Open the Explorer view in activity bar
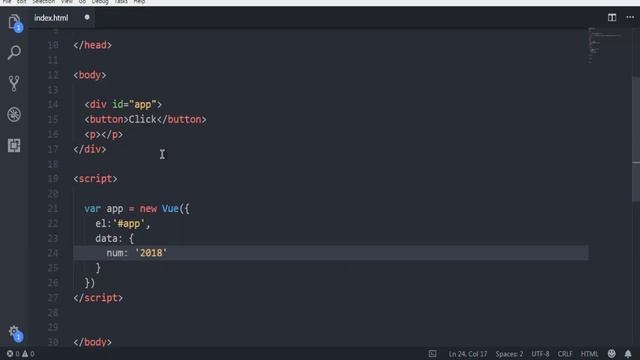640x360 pixels. pos(15,22)
